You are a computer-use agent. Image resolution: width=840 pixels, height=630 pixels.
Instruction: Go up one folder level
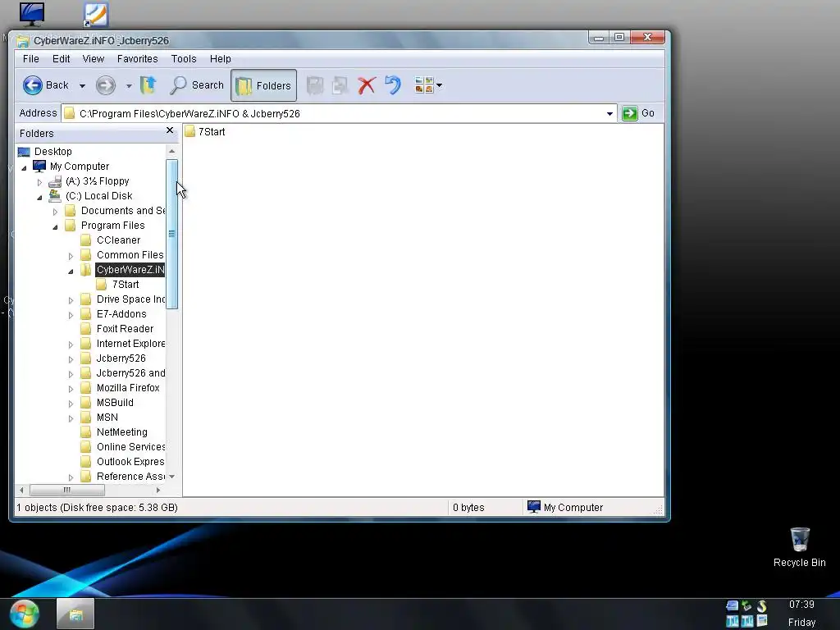148,85
